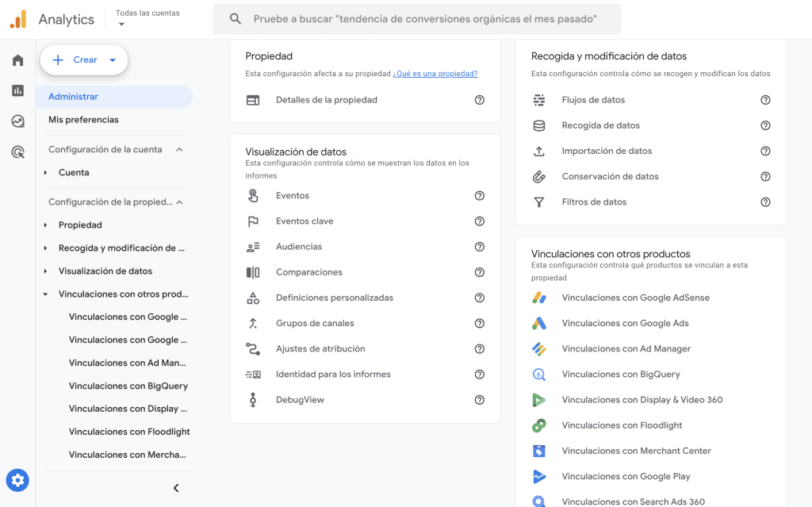
Task: Open Vinculaciones con Floodlight in sidebar tree
Action: tap(129, 432)
